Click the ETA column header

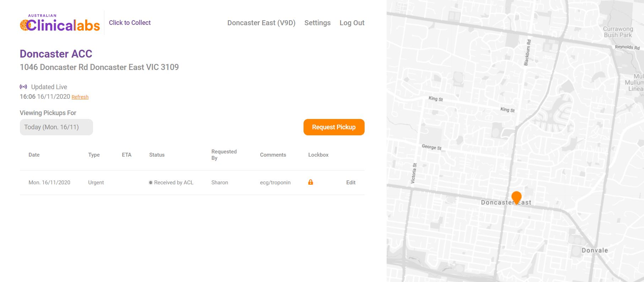point(126,155)
